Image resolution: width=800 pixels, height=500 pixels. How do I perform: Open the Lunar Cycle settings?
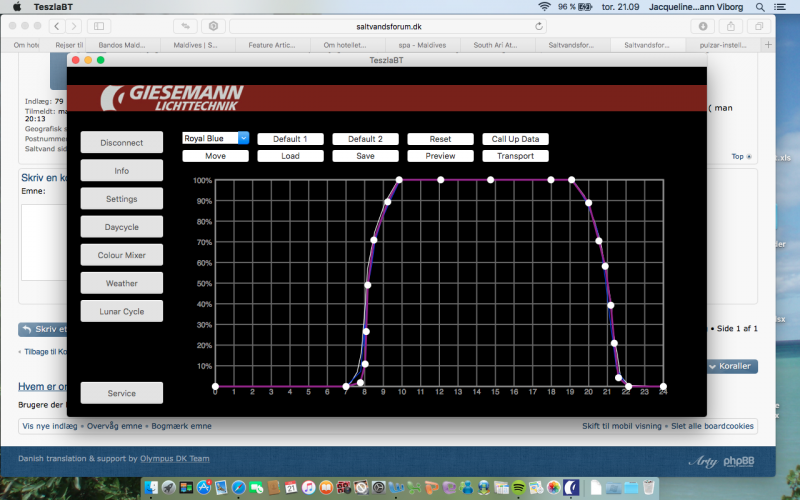pyautogui.click(x=122, y=311)
